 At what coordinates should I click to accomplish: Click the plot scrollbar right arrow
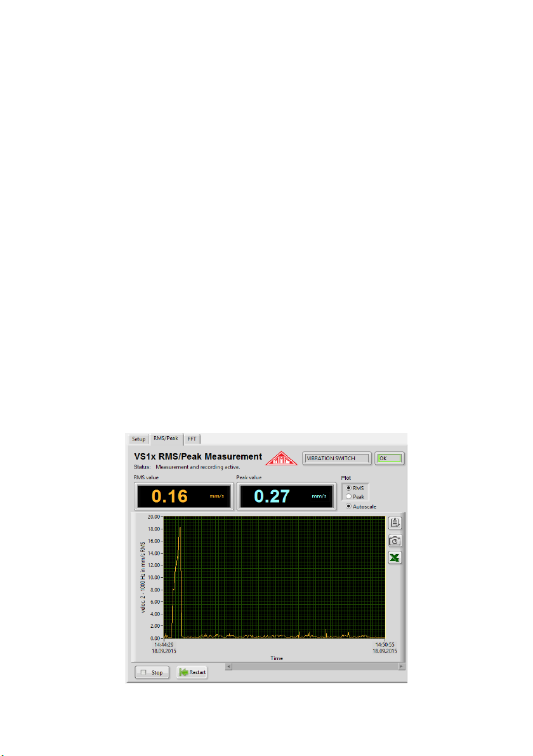(x=402, y=666)
